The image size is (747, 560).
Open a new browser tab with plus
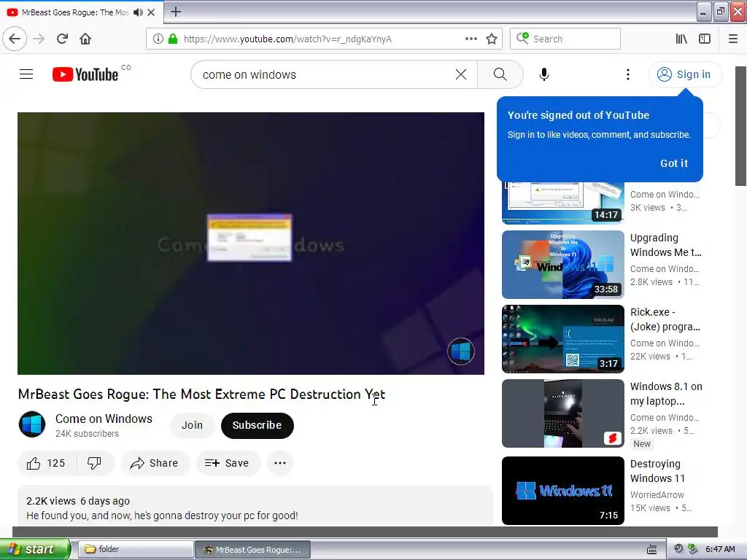tap(176, 12)
